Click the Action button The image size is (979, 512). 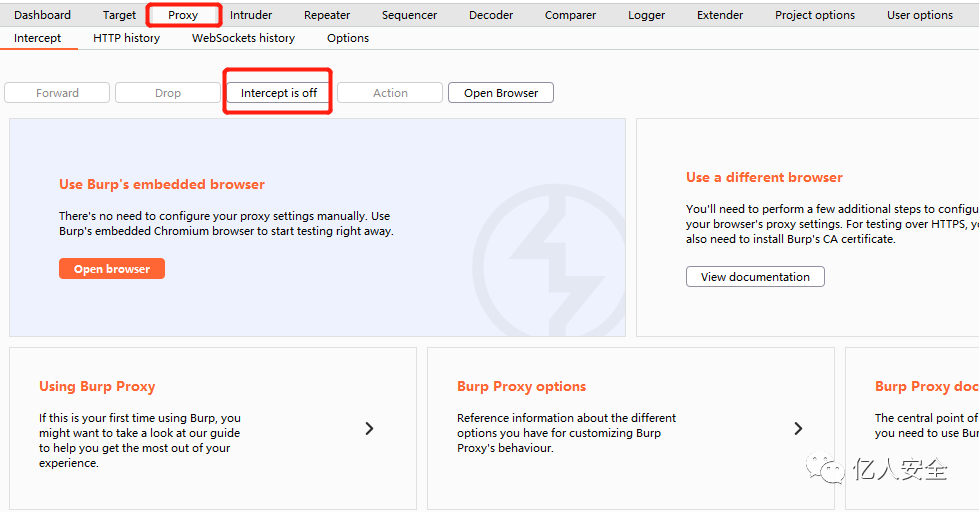click(x=390, y=93)
